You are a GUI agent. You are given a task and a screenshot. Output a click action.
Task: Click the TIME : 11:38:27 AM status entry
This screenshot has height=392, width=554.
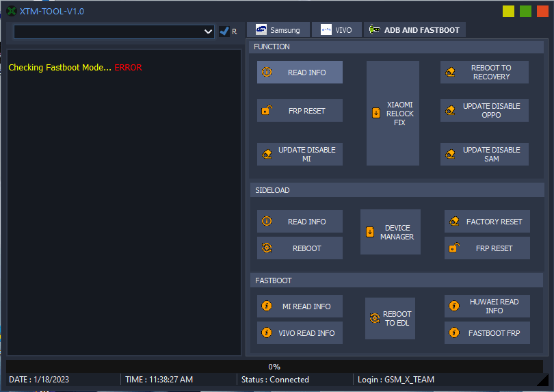pyautogui.click(x=159, y=380)
